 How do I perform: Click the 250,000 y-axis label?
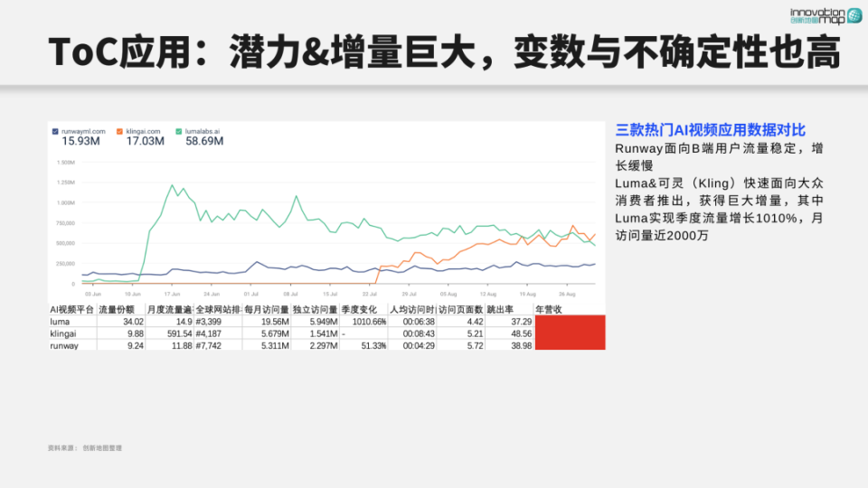point(65,264)
